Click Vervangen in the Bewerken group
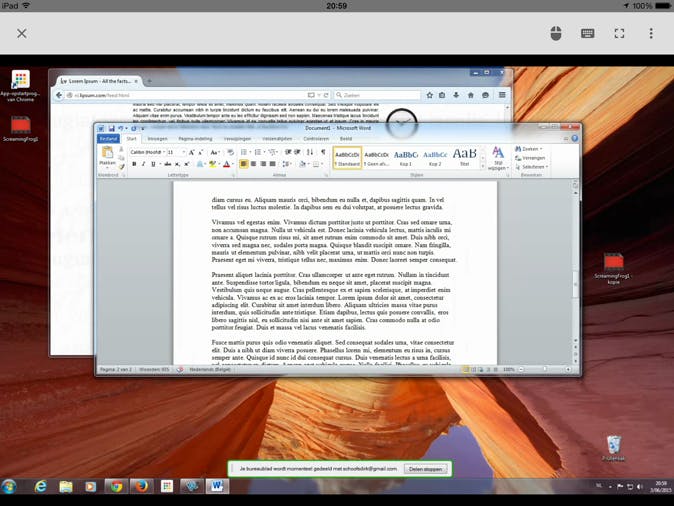 coord(530,158)
